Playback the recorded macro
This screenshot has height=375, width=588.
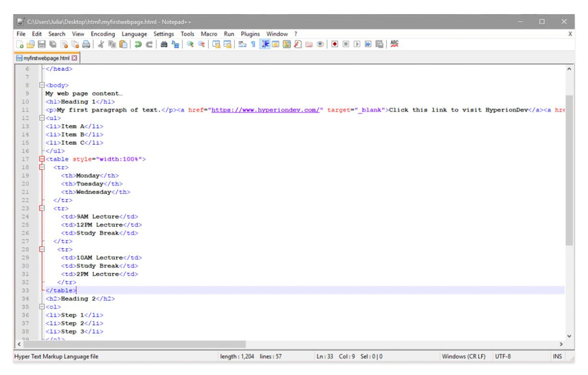pos(357,44)
